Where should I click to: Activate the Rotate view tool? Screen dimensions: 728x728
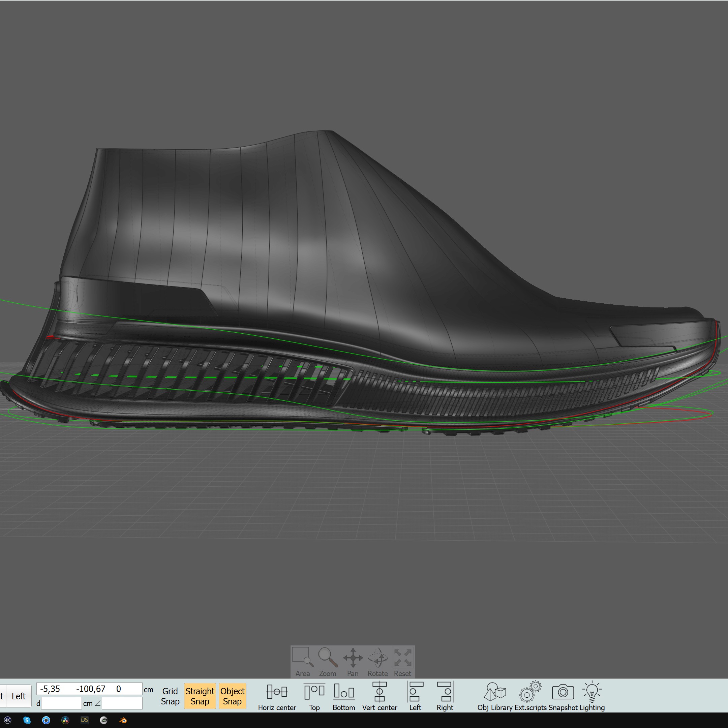tap(377, 661)
